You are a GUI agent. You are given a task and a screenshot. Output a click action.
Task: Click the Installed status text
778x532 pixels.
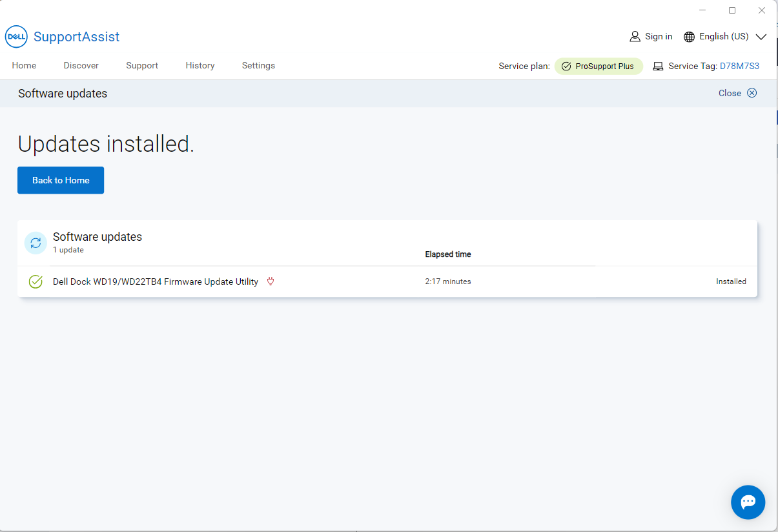coord(731,281)
